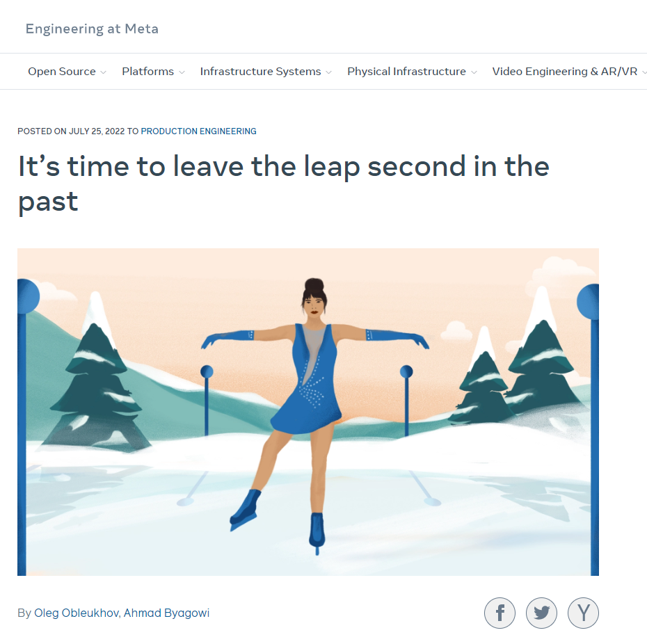Click the July 25, 2022 post date

click(97, 131)
